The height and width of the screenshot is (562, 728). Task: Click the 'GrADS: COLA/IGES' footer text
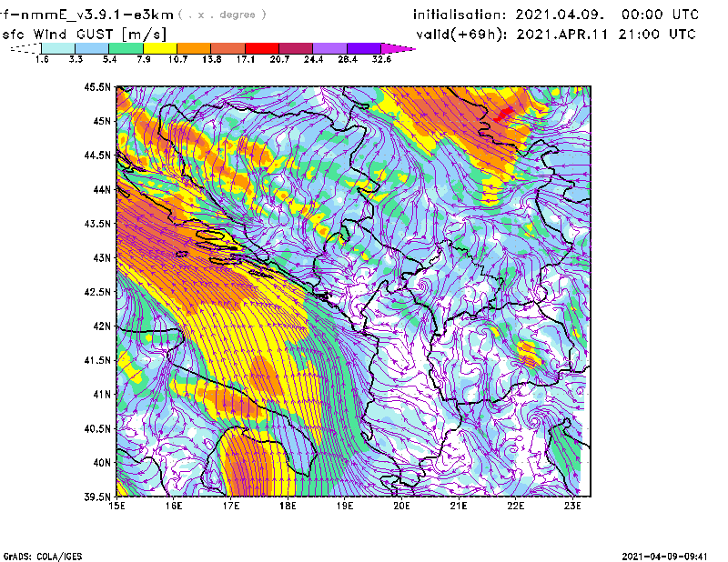[43, 557]
